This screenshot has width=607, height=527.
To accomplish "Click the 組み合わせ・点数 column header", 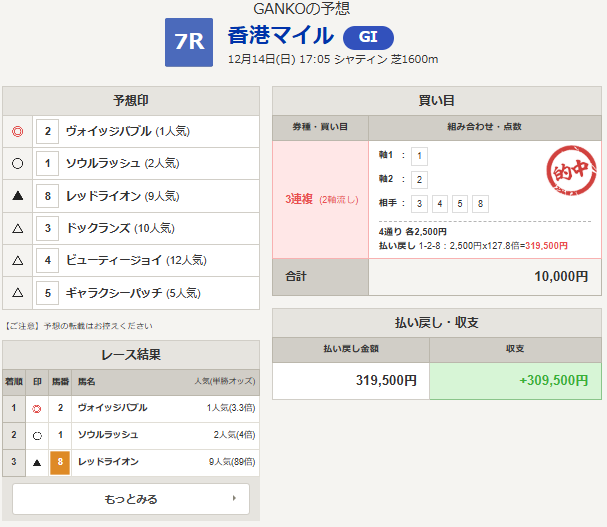I will (x=485, y=127).
